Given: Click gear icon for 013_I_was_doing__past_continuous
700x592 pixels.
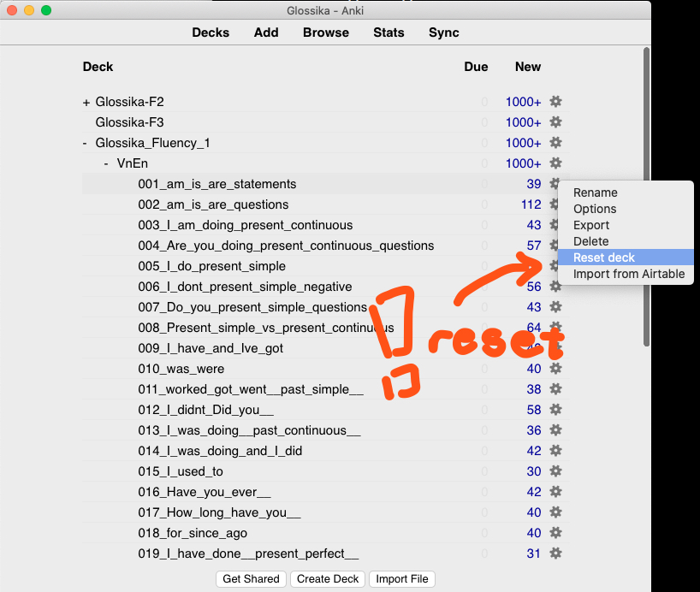Looking at the screenshot, I should [555, 430].
